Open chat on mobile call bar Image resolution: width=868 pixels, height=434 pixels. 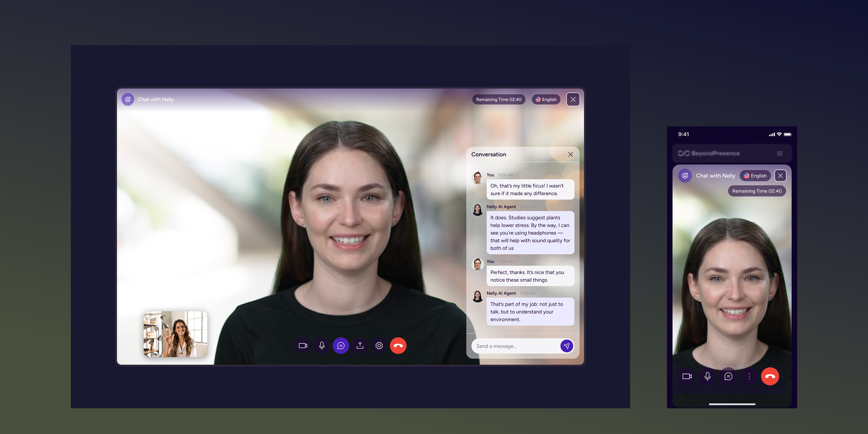tap(728, 376)
